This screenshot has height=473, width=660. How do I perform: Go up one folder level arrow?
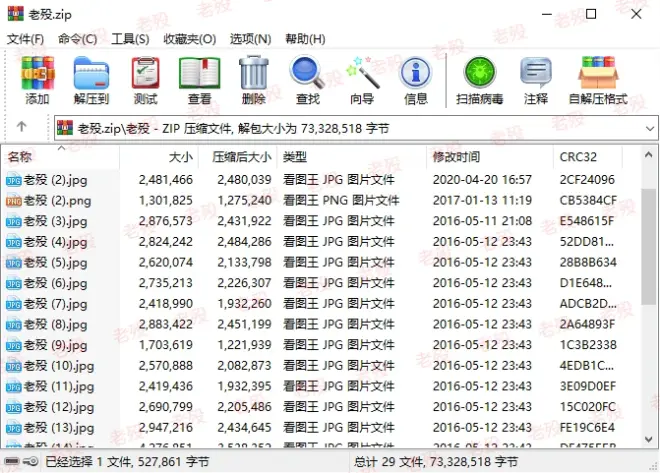point(21,128)
